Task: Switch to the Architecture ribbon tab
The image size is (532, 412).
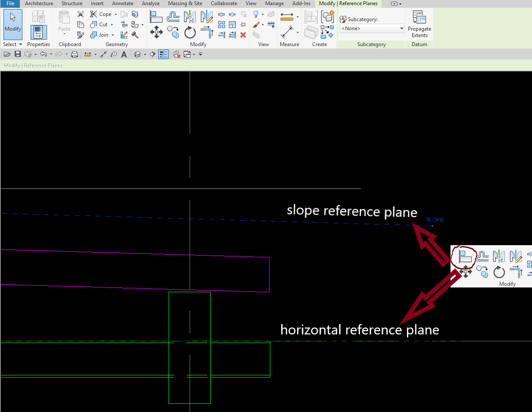Action: [39, 3]
